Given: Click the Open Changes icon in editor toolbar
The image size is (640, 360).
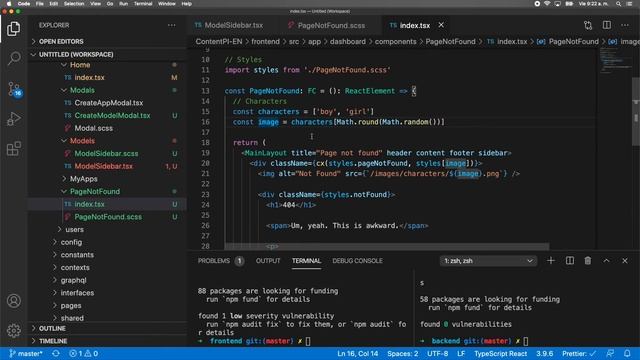Looking at the screenshot, I should (588, 25).
